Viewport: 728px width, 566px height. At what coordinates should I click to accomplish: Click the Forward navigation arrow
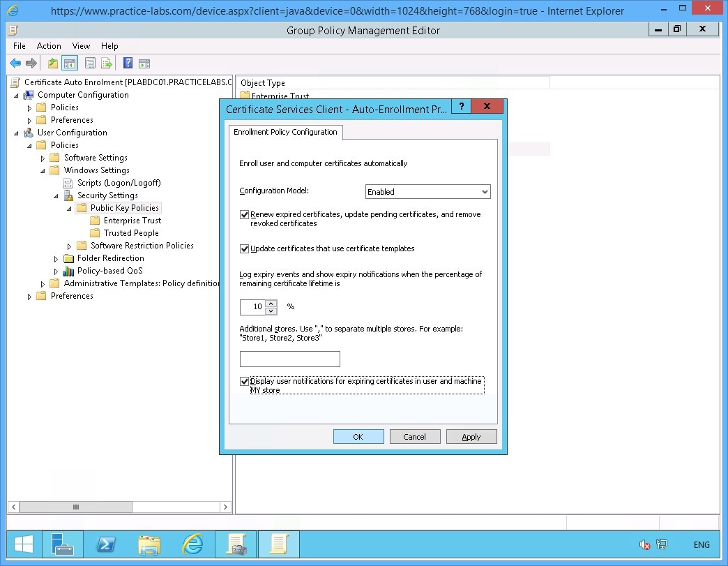pyautogui.click(x=31, y=63)
